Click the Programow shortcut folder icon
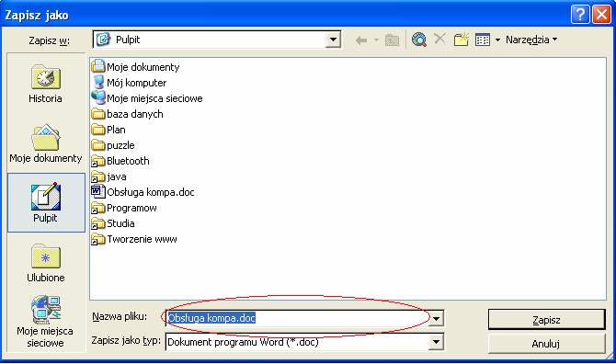Viewport: 616px width, 364px height. pyautogui.click(x=98, y=208)
